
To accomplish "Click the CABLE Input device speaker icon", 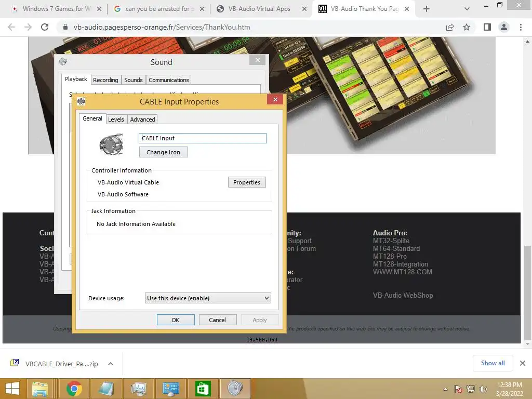I will tap(111, 144).
